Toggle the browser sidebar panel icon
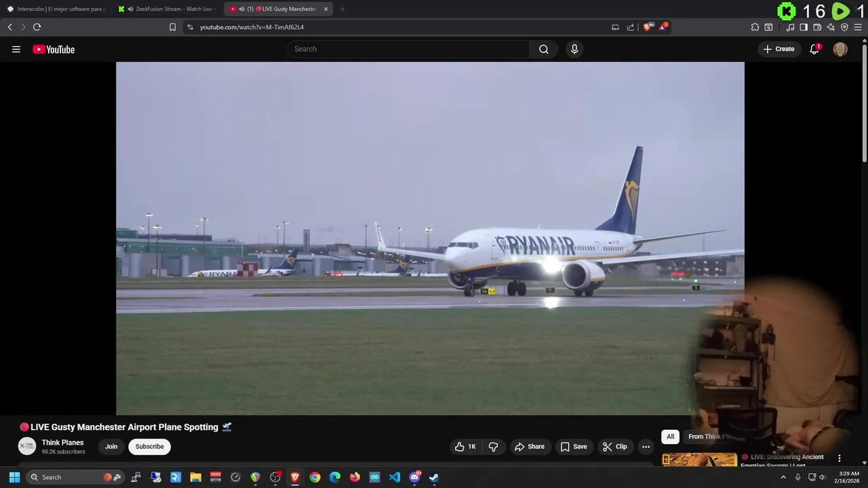This screenshot has height=488, width=868. pos(804,27)
